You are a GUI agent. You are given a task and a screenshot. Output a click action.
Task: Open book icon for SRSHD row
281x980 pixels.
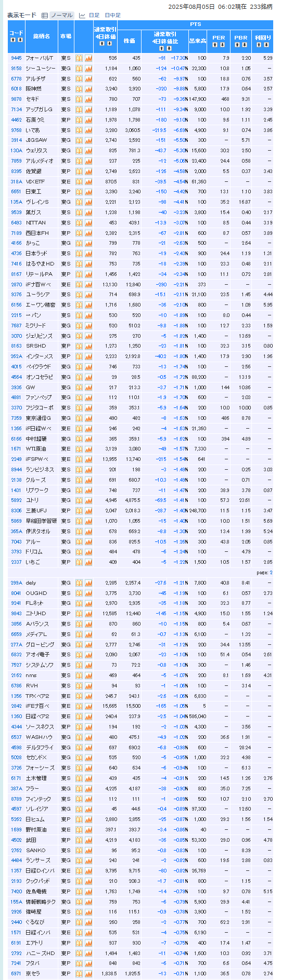click(x=79, y=346)
